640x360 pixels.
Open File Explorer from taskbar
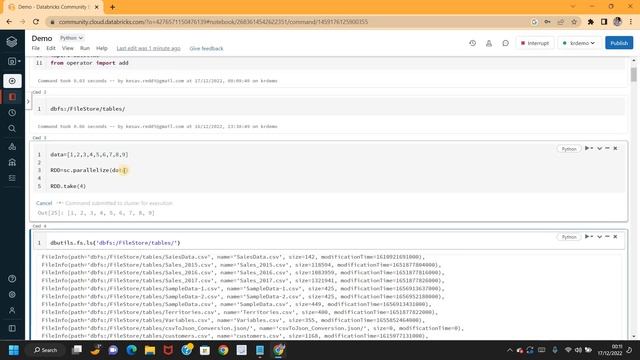click(150, 350)
